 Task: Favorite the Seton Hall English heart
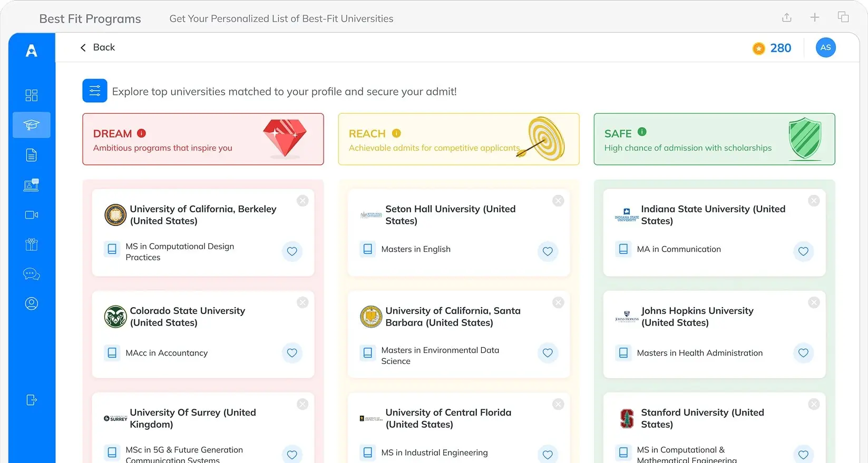548,251
